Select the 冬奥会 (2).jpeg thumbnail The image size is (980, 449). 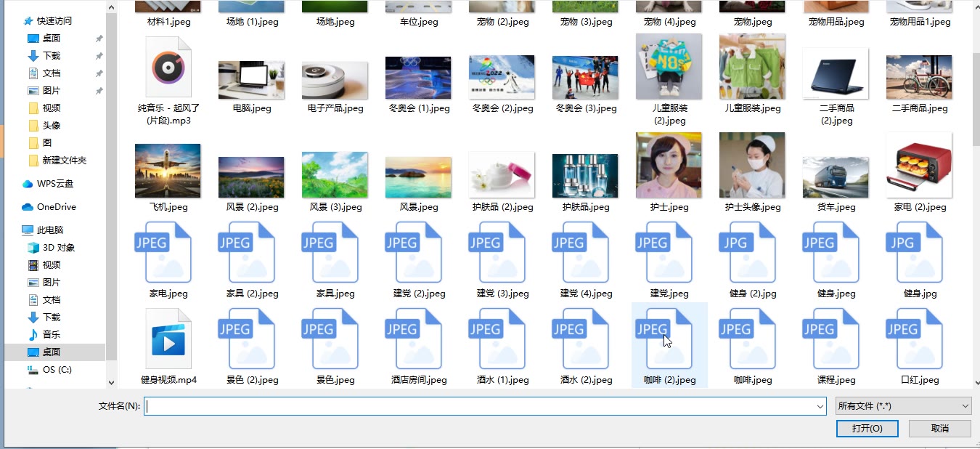502,77
